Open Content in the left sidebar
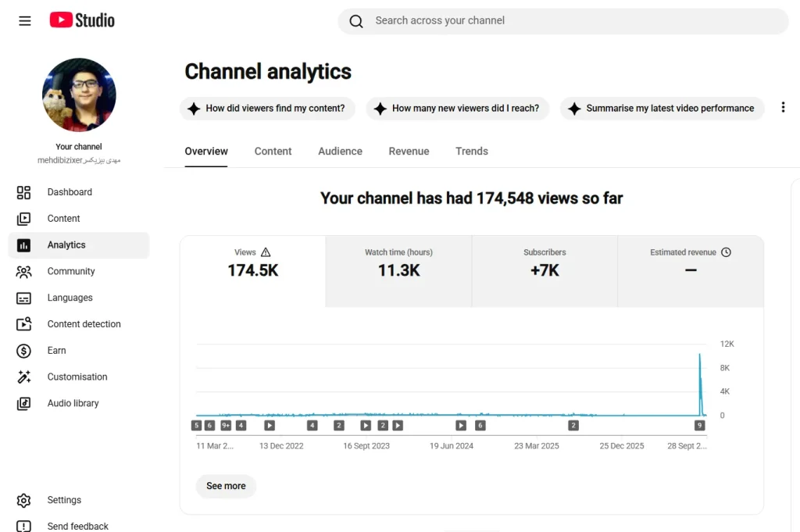This screenshot has height=532, width=800. (79, 219)
